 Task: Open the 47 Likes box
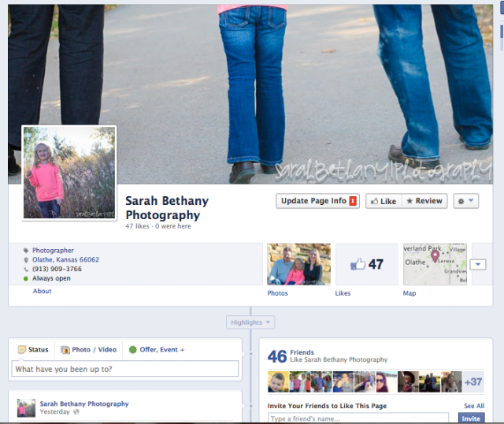pos(367,264)
